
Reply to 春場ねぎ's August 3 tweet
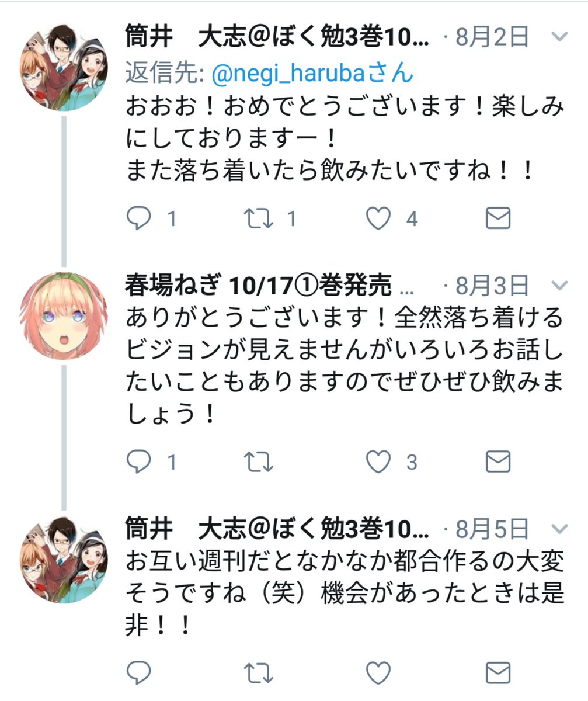coord(139,463)
